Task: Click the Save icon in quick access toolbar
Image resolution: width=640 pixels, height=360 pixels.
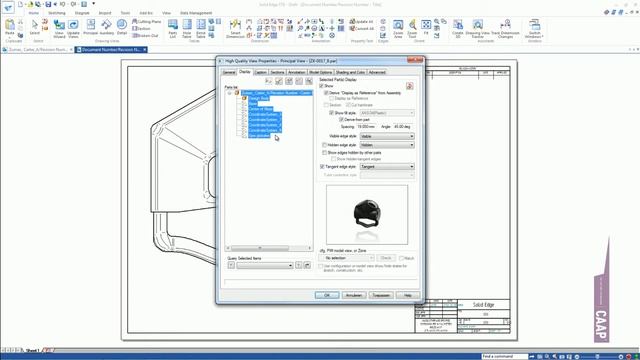Action: click(48, 4)
